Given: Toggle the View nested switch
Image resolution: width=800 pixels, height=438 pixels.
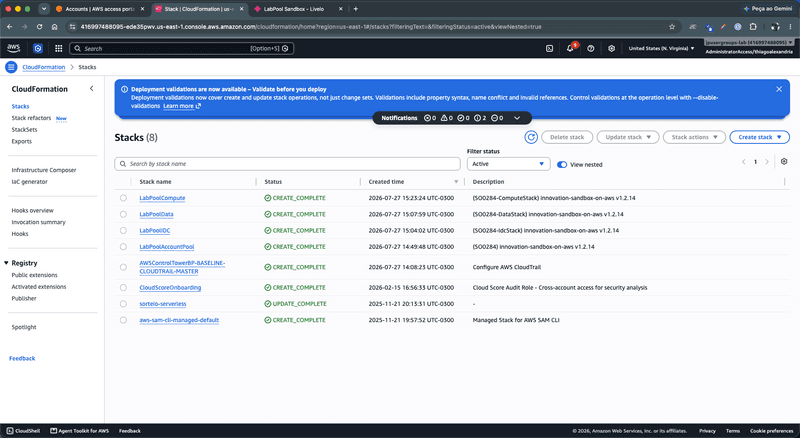Looking at the screenshot, I should [x=562, y=164].
